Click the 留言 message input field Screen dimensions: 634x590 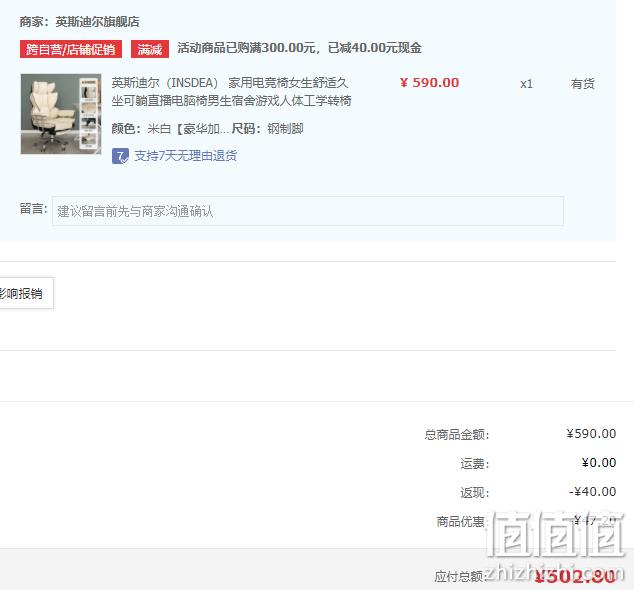click(x=308, y=211)
